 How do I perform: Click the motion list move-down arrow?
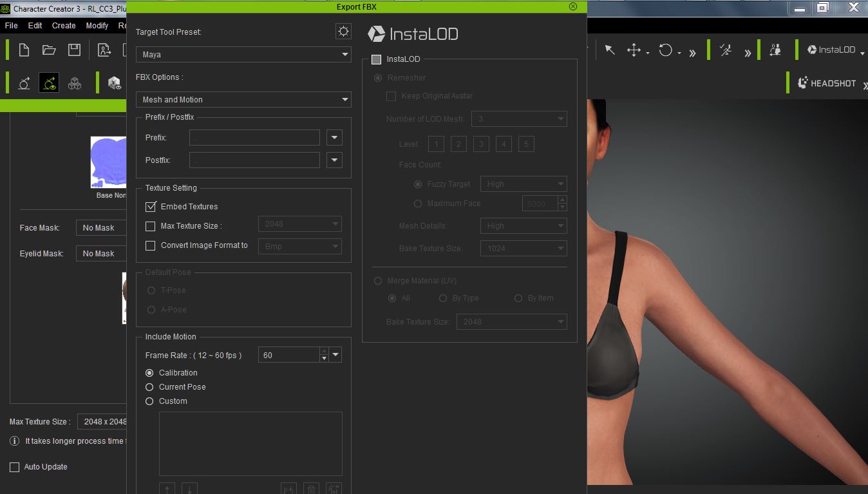pyautogui.click(x=189, y=488)
